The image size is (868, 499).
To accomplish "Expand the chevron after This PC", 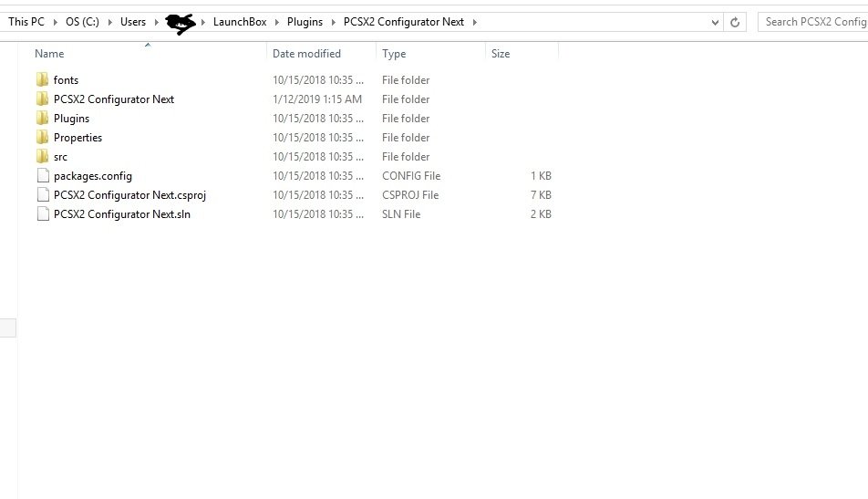I will pos(55,22).
